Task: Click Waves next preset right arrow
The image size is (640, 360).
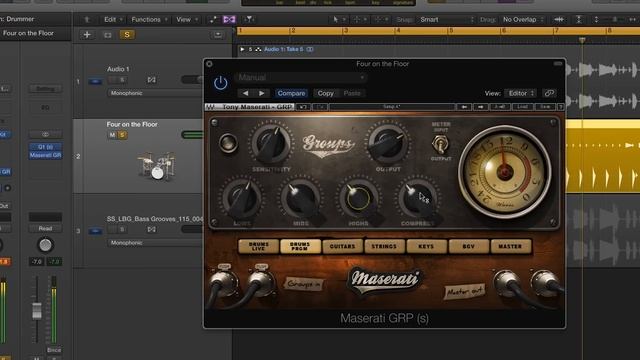Action: [480, 107]
